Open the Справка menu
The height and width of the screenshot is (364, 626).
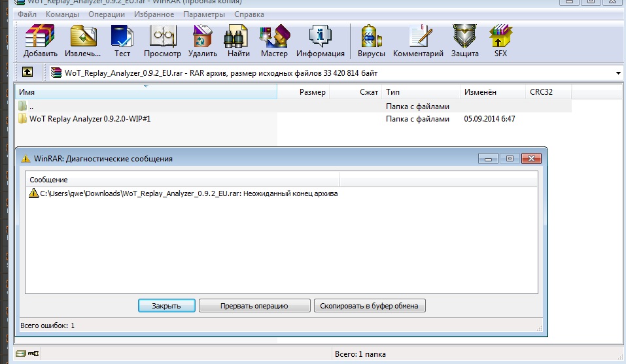[x=249, y=14]
